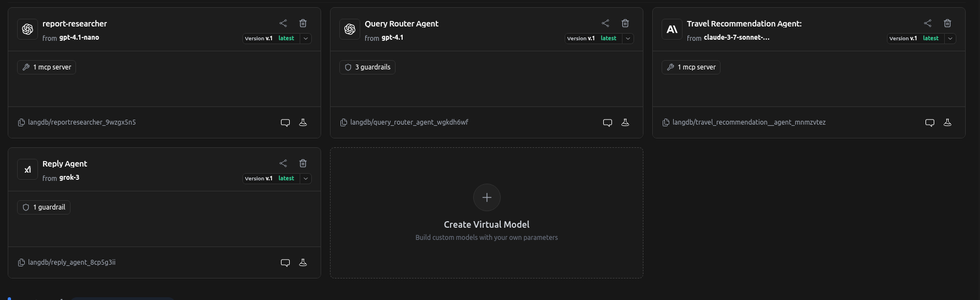Expand version dropdown for Query Router Agent

pyautogui.click(x=628, y=39)
